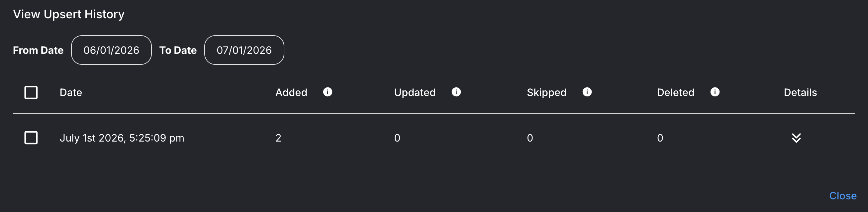Click the To Date label
The height and width of the screenshot is (212, 868).
(x=178, y=50)
